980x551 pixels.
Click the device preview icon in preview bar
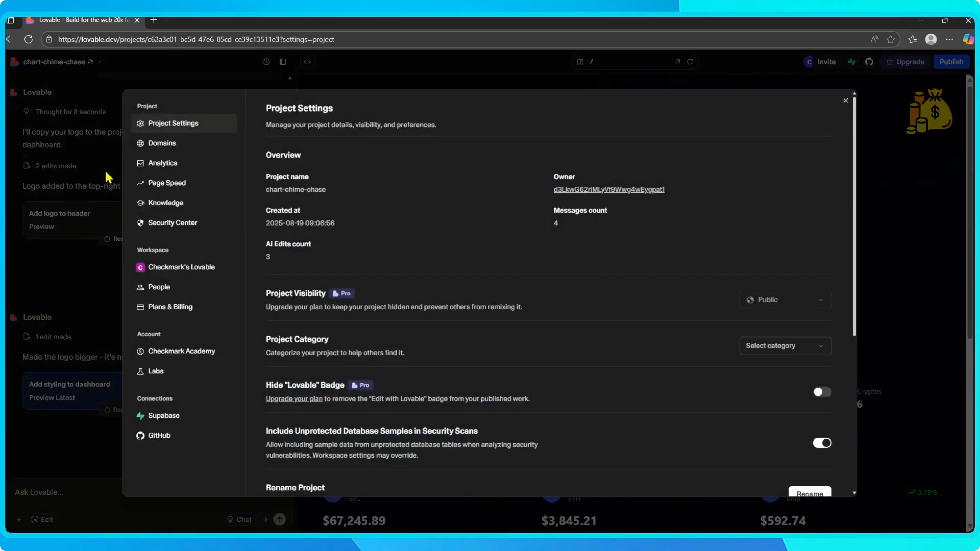coord(580,61)
